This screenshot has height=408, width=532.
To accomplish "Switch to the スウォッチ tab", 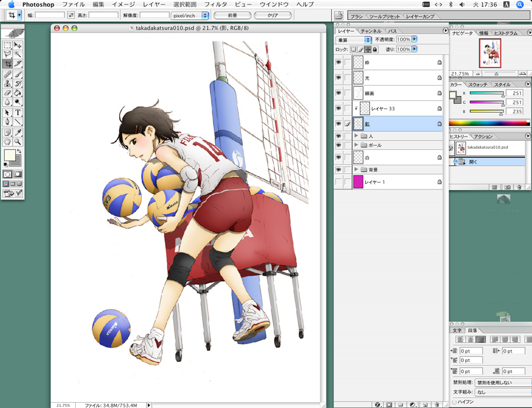I will pos(478,84).
